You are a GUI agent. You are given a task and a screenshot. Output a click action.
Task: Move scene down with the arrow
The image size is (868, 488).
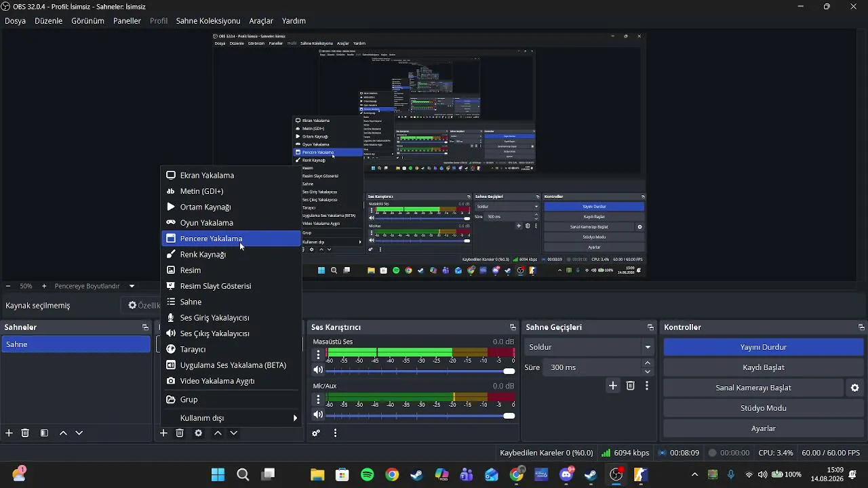point(79,433)
